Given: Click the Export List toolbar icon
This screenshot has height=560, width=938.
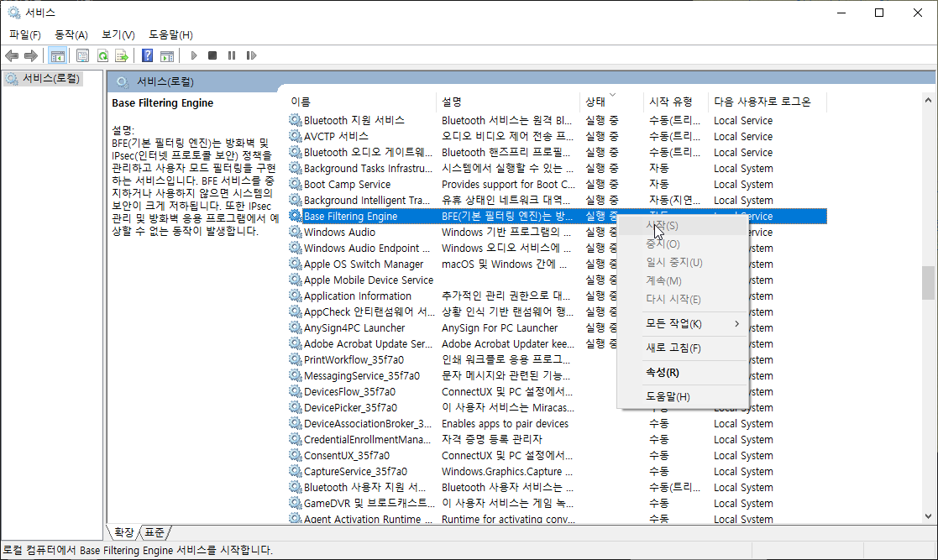Looking at the screenshot, I should coord(122,55).
